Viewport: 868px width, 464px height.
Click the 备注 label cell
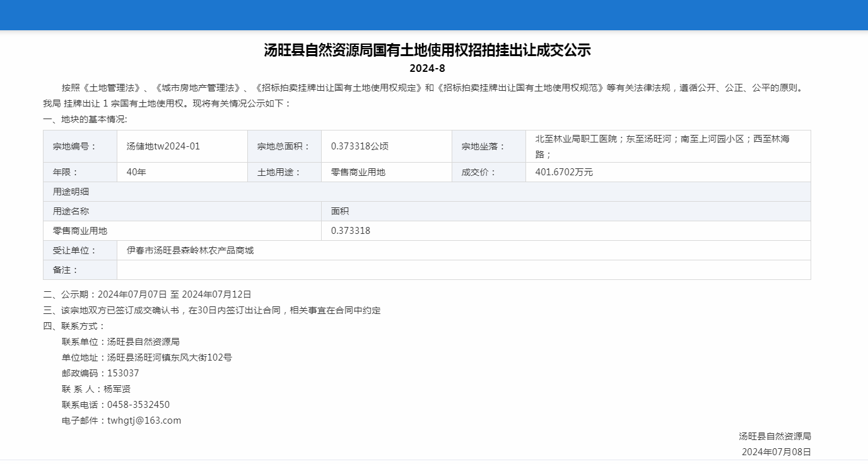tap(80, 270)
